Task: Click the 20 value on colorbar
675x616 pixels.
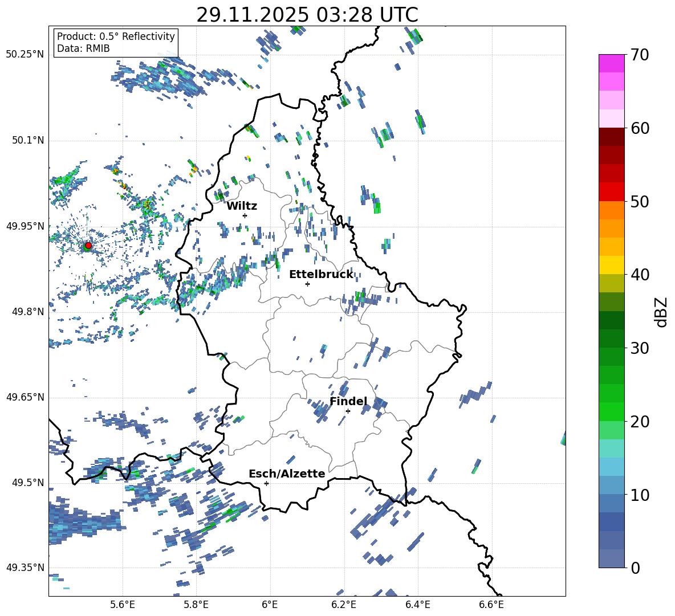Action: pyautogui.click(x=640, y=422)
